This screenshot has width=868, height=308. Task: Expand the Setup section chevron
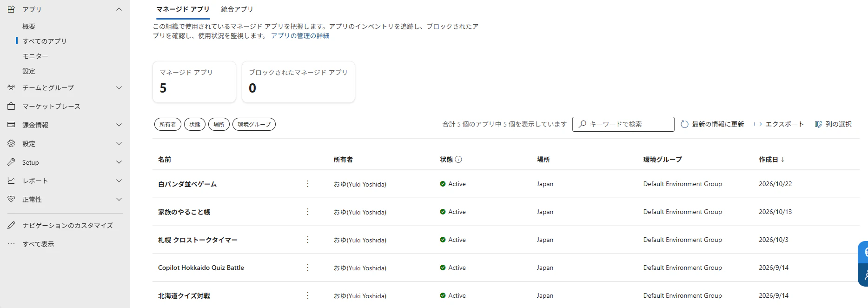(119, 162)
